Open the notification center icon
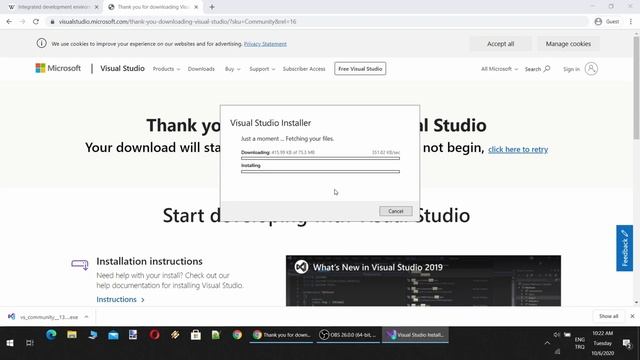The image size is (640, 360). tap(627, 344)
